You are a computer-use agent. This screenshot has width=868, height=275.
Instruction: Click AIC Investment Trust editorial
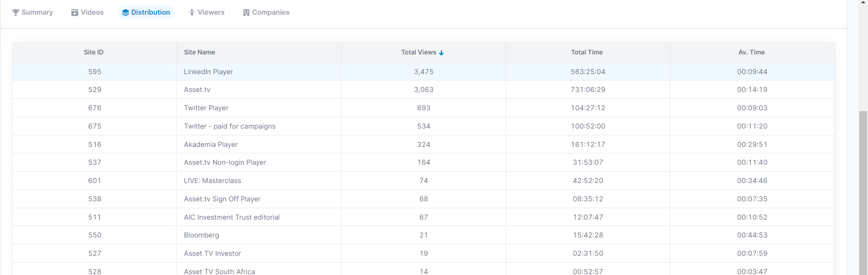tap(232, 217)
